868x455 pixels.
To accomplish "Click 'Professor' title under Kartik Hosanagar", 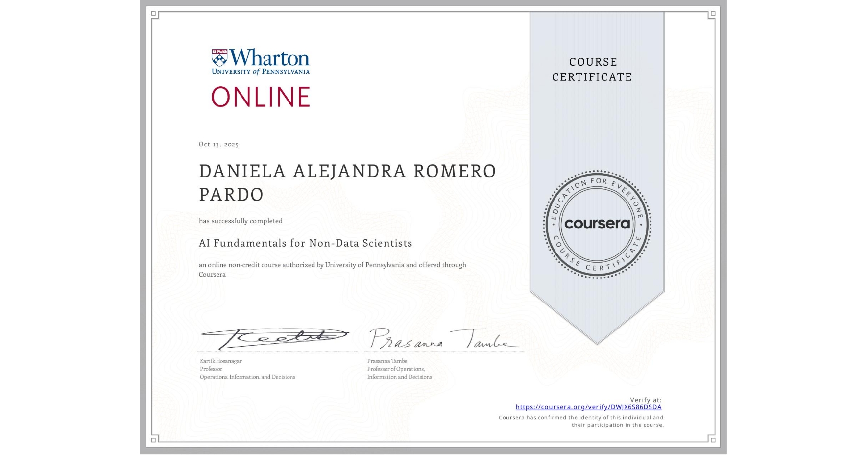I will click(211, 369).
